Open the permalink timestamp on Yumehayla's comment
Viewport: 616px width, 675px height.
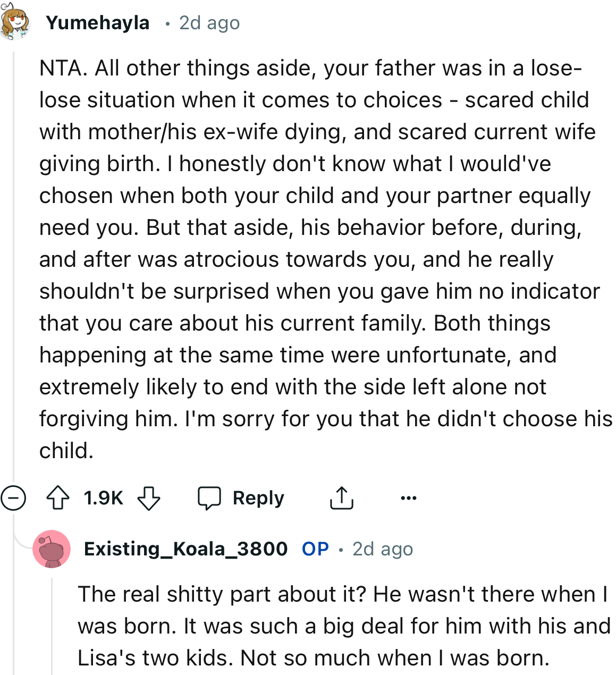coord(209,23)
